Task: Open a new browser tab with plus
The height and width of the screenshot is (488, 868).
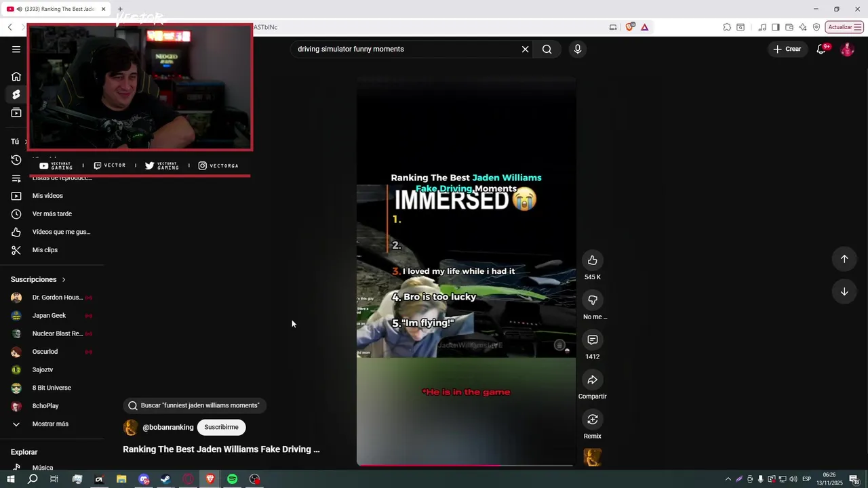Action: [x=120, y=9]
